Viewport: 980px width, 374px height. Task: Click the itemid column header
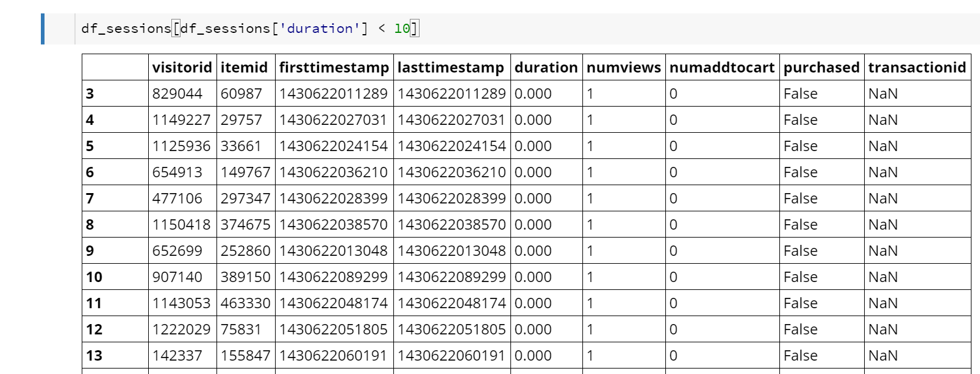tap(244, 68)
